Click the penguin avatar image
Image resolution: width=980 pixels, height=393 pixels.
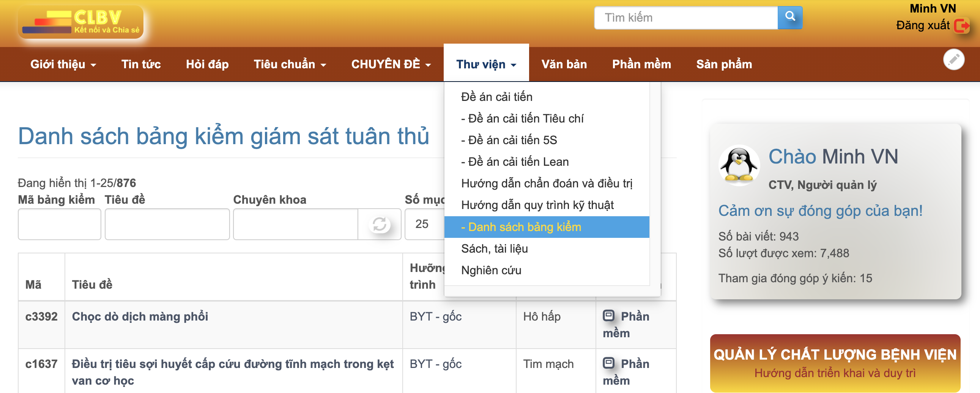click(739, 166)
